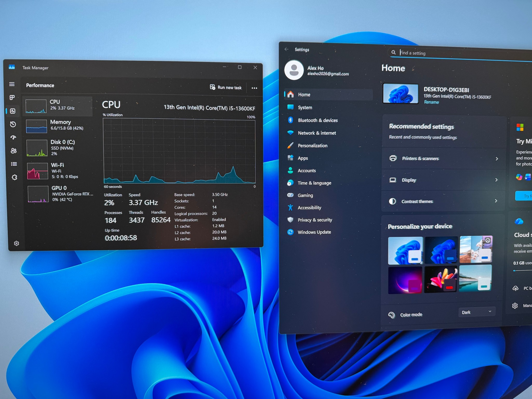Go to Home in Settings sidebar
Viewport: 532px width, 399px height.
pyautogui.click(x=329, y=95)
